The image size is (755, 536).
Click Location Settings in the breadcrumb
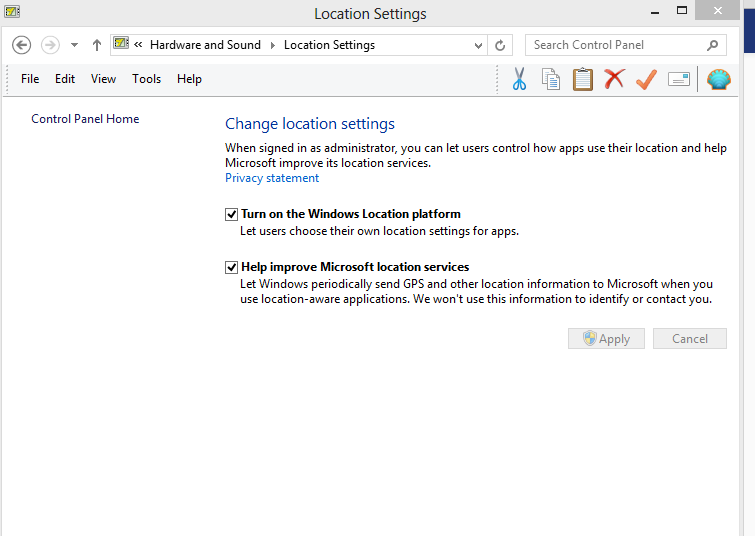pos(329,45)
